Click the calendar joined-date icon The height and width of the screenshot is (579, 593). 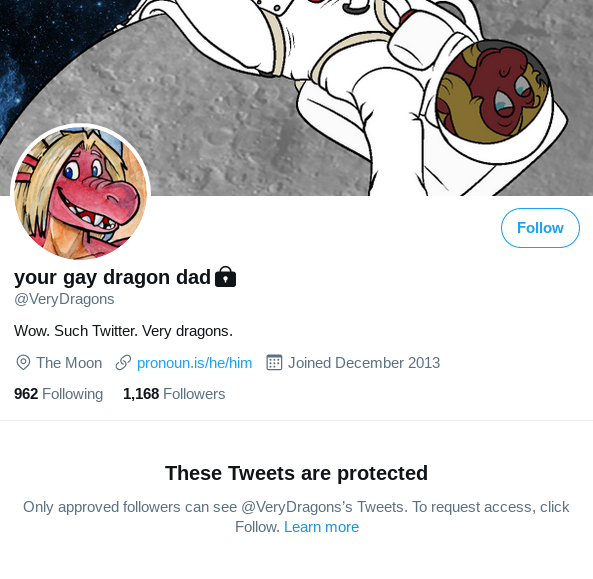274,363
